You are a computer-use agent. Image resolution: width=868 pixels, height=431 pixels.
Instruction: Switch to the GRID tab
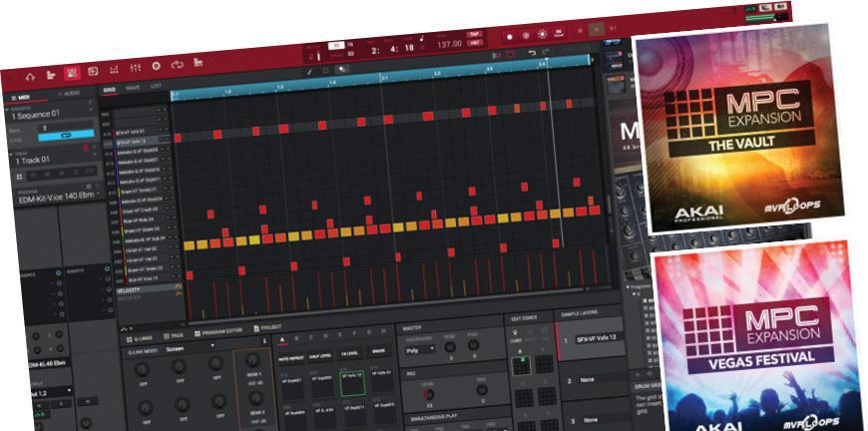coord(109,89)
